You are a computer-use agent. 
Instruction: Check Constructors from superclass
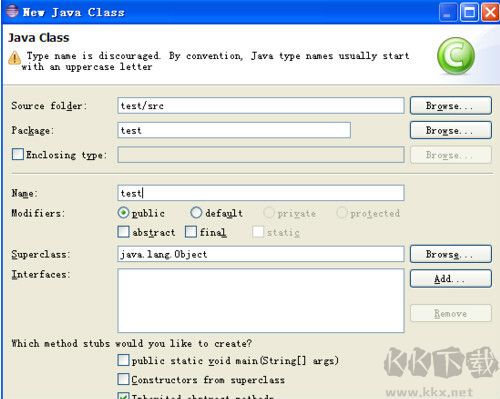(x=123, y=379)
